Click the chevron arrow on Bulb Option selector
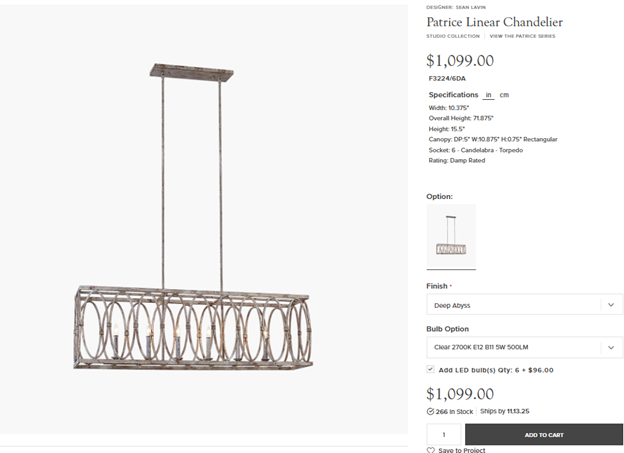Screen dimensions: 624x453 (x=611, y=348)
